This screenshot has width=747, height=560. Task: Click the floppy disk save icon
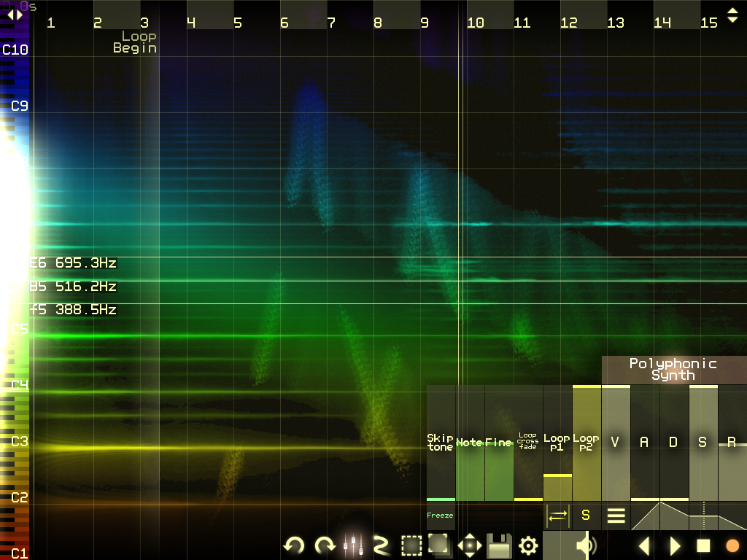(x=499, y=545)
